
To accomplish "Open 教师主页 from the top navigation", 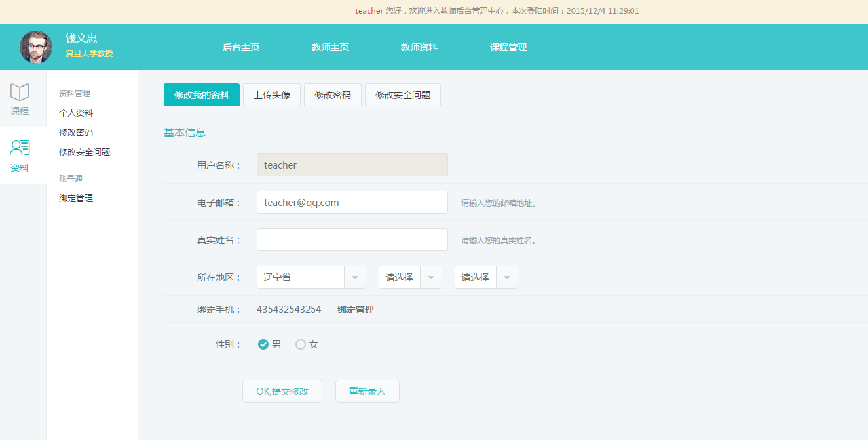I will pos(330,47).
